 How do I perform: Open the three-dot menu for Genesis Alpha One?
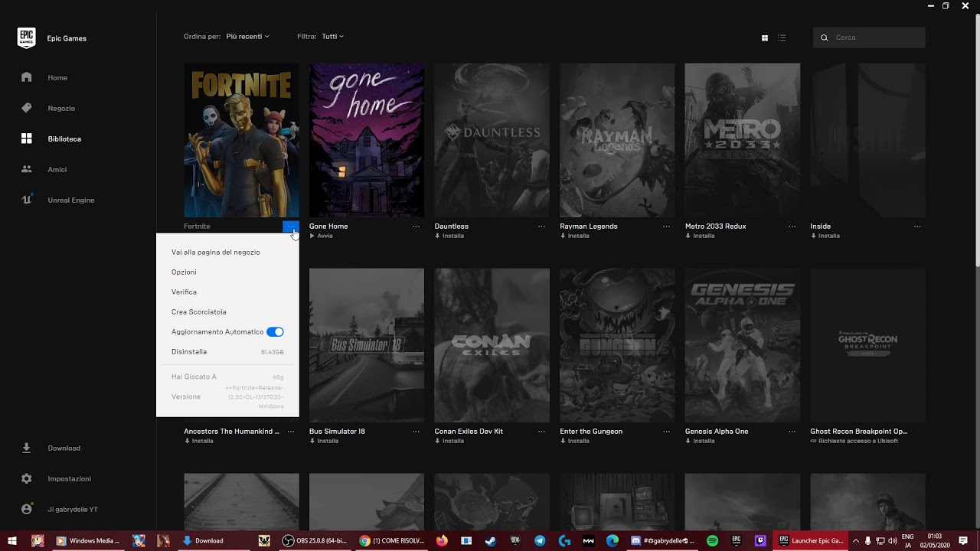click(x=792, y=432)
